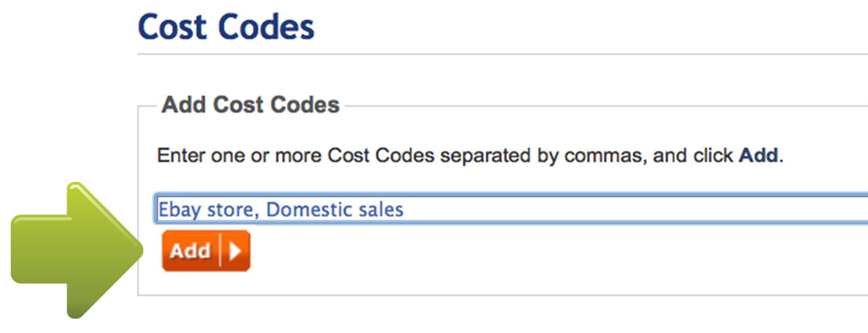
Task: Click the word "Domestic" in the input
Action: (309, 210)
